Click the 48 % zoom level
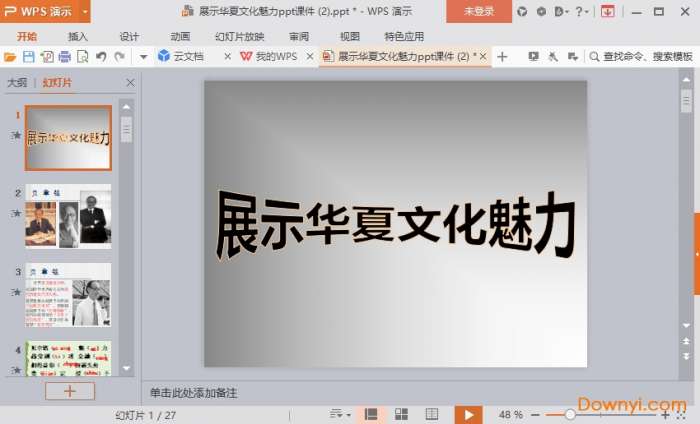The height and width of the screenshot is (424, 700). click(511, 415)
